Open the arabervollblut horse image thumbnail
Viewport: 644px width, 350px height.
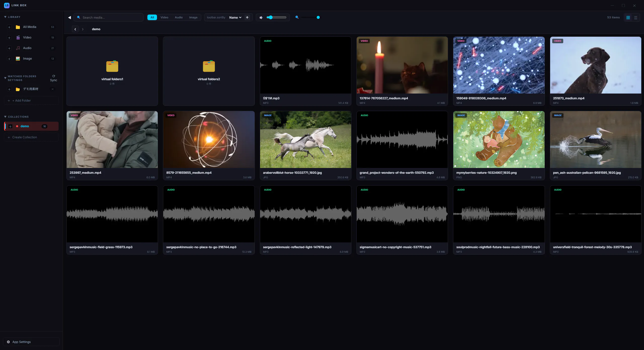[305, 140]
